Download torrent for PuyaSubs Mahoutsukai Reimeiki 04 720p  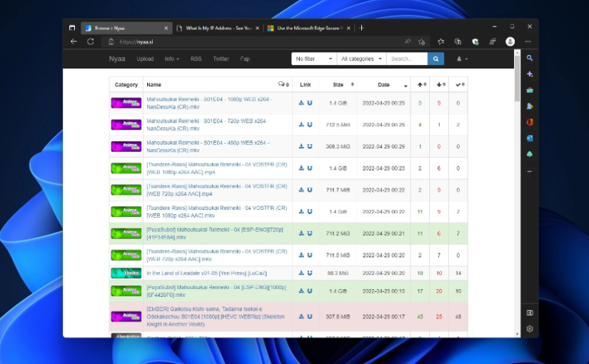pos(301,233)
